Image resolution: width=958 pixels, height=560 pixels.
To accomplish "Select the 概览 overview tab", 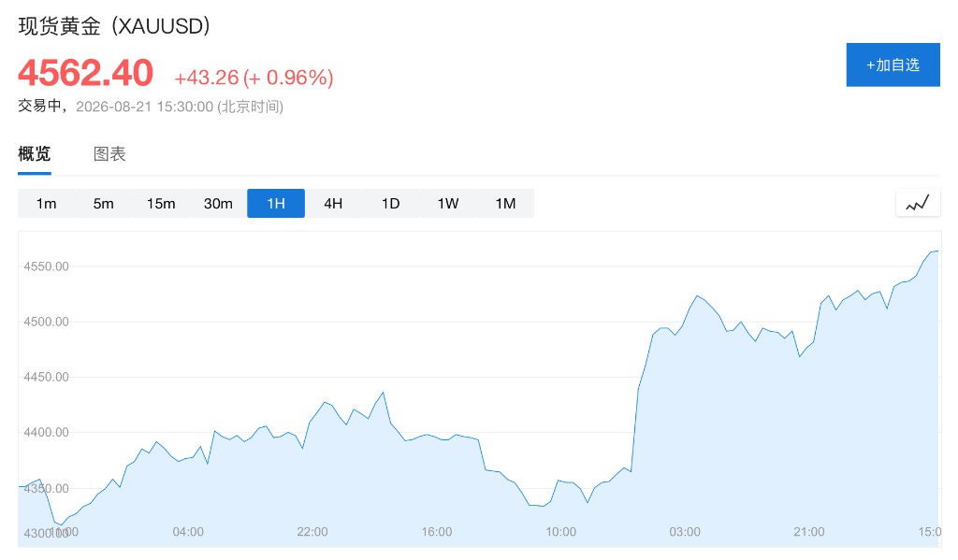I will [35, 154].
